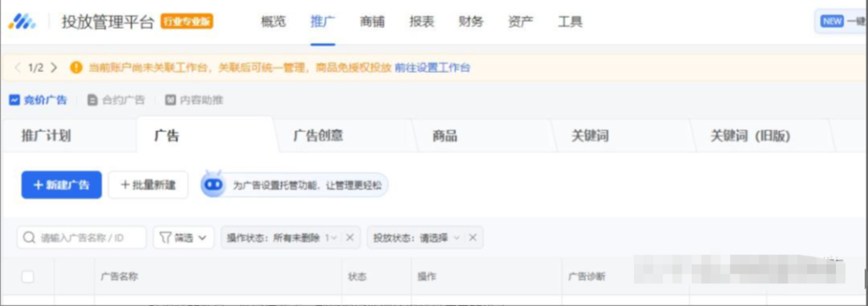Click the funnel filter icon
Viewport: 868px width, 306px height.
[x=165, y=237]
